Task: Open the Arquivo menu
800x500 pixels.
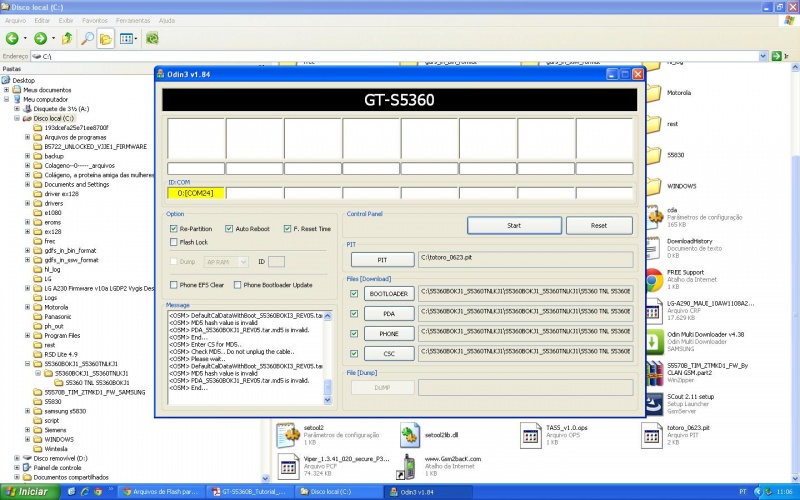Action: coord(15,20)
